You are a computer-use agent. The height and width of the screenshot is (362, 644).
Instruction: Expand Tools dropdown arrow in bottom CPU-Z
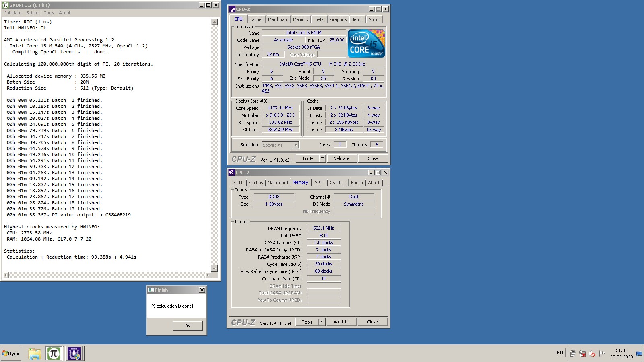point(322,322)
